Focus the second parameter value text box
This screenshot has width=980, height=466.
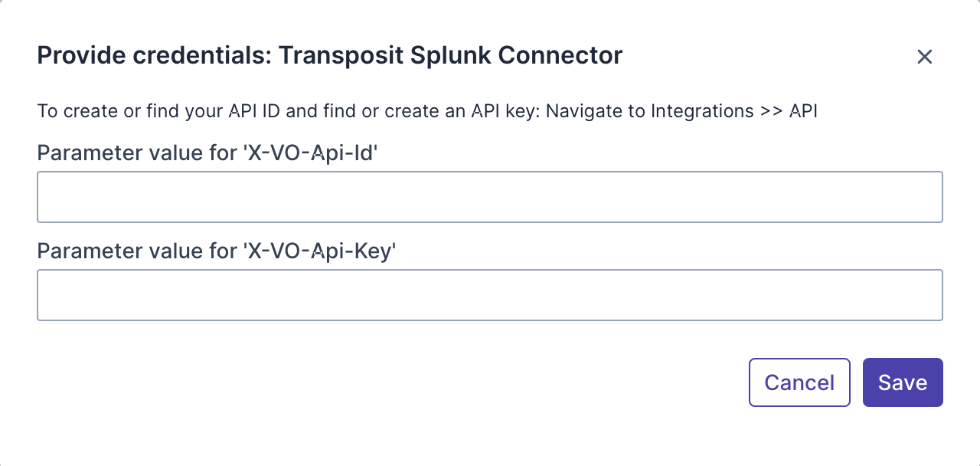coord(489,294)
